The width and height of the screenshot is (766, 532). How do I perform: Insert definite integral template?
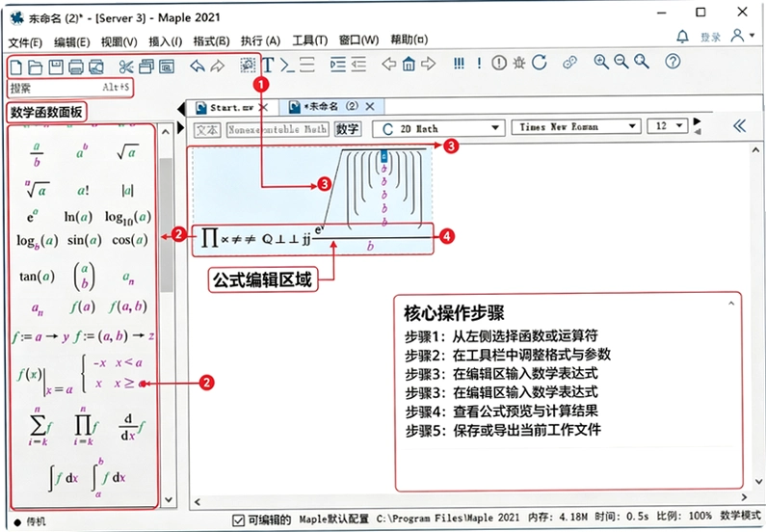pos(109,477)
